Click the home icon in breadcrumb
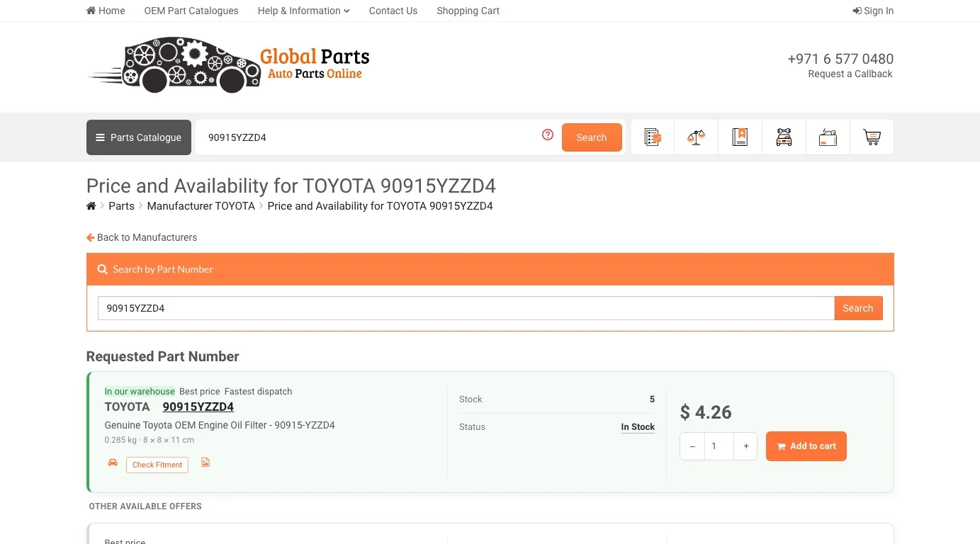 coord(91,206)
